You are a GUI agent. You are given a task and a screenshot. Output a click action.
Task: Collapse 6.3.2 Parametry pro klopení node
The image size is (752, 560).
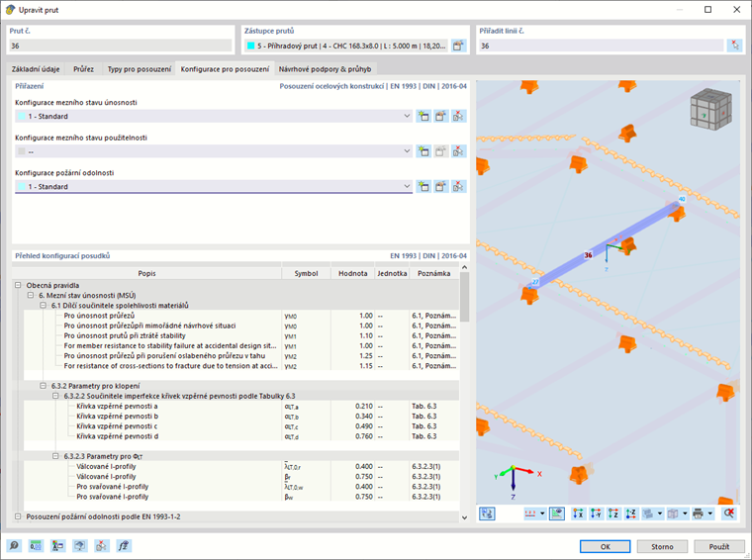(43, 386)
